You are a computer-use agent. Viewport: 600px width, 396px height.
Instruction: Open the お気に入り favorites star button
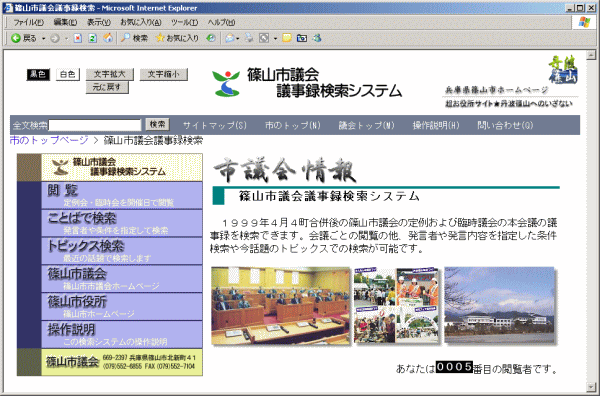tap(177, 38)
